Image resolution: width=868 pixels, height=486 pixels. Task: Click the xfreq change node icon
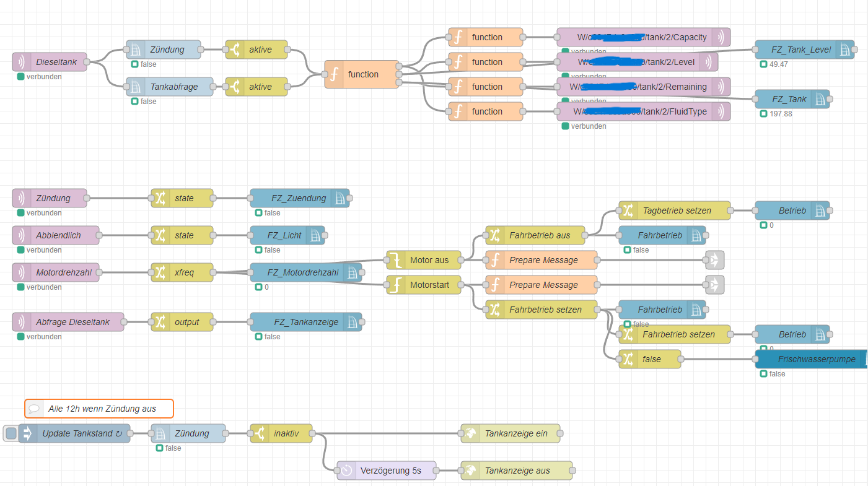tap(160, 272)
